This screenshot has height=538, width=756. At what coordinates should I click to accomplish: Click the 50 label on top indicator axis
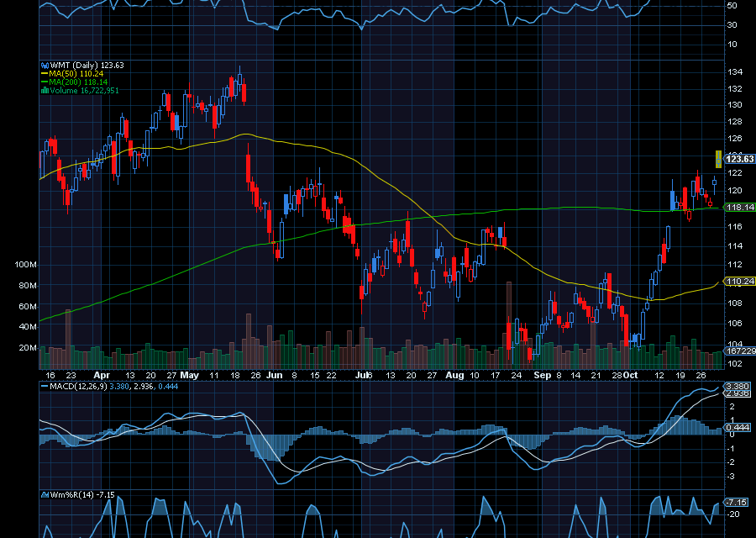[x=732, y=6]
